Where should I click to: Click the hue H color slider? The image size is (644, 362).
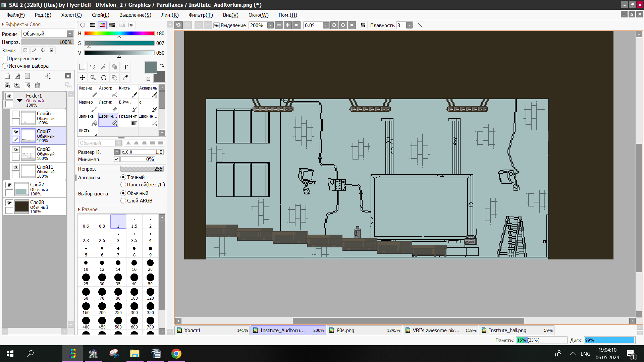(x=119, y=34)
